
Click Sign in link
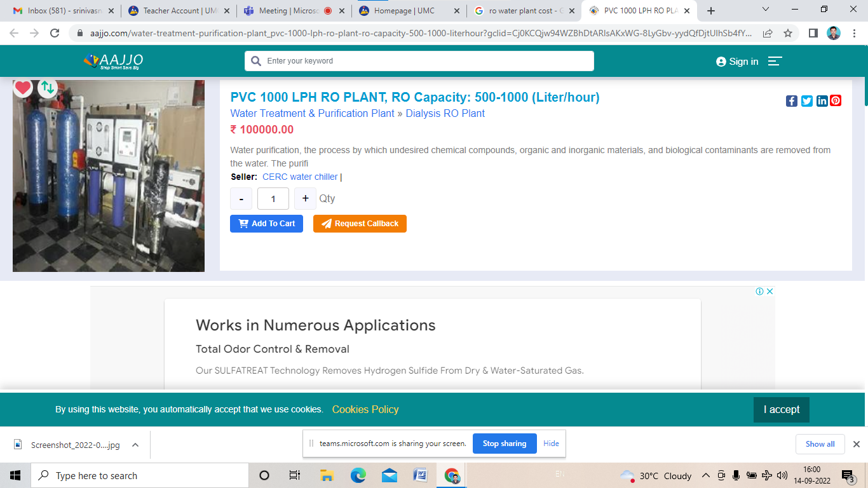(737, 62)
